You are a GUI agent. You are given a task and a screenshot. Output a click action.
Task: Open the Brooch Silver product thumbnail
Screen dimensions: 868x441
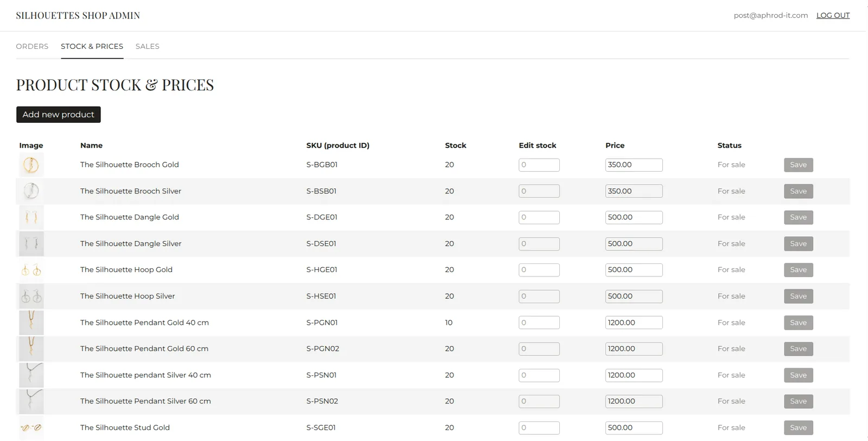pos(31,191)
